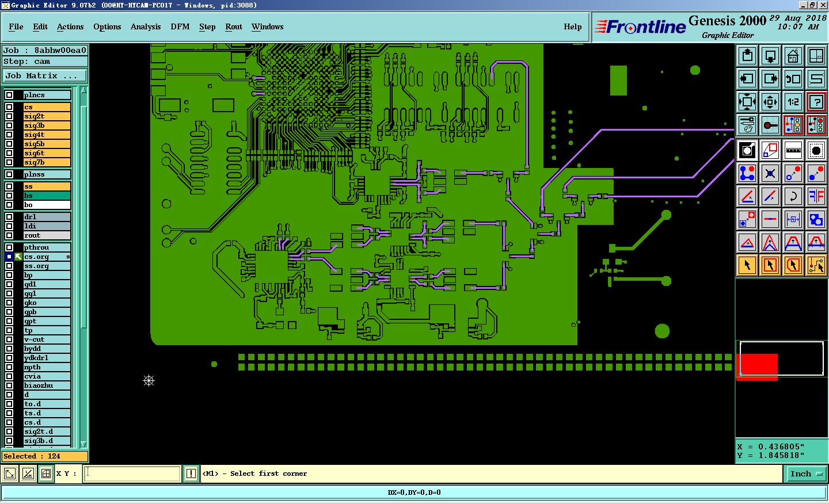Click the previous view icon
This screenshot has width=829, height=504.
(793, 79)
